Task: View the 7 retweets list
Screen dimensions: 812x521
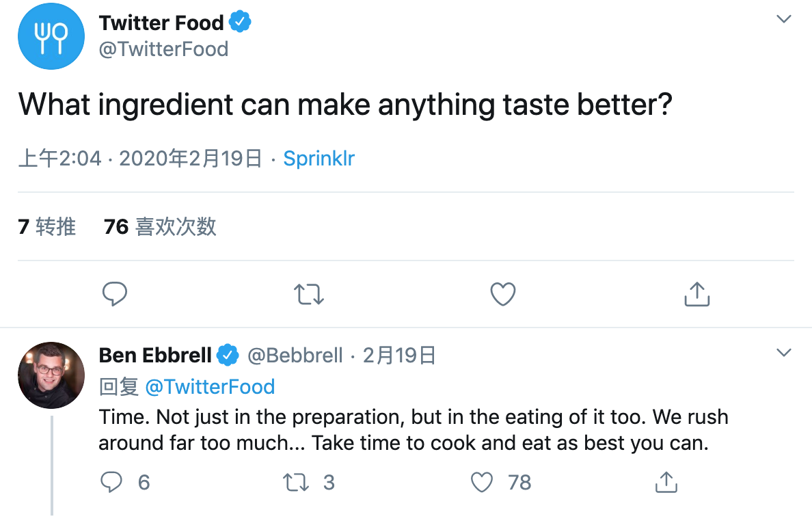Action: (x=46, y=227)
